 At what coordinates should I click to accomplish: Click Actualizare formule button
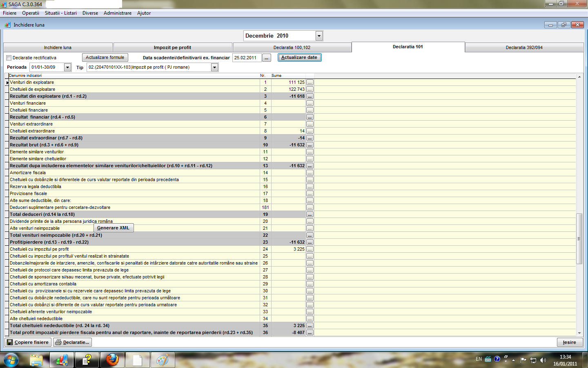(105, 57)
